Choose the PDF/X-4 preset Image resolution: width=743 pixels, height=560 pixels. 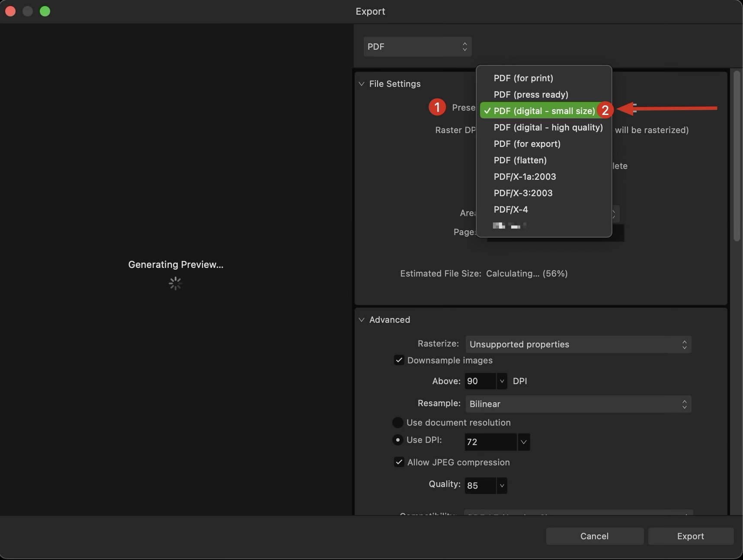coord(511,210)
